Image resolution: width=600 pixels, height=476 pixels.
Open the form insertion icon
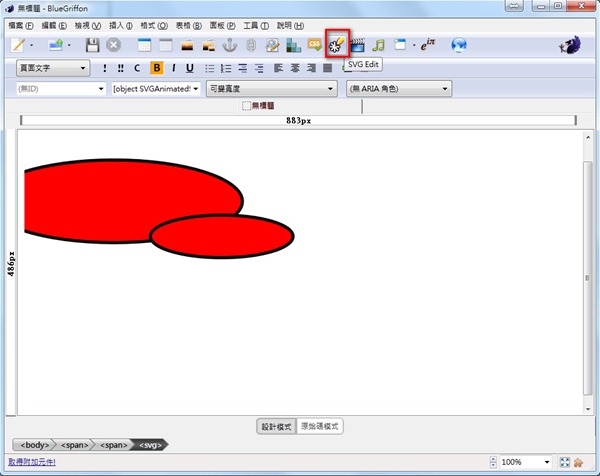[x=272, y=45]
